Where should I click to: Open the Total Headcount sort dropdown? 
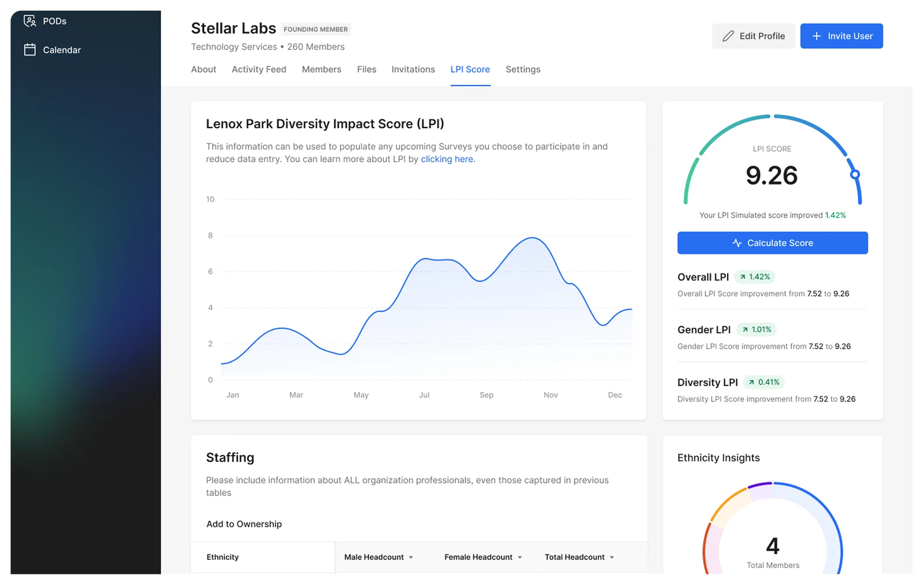click(x=612, y=557)
